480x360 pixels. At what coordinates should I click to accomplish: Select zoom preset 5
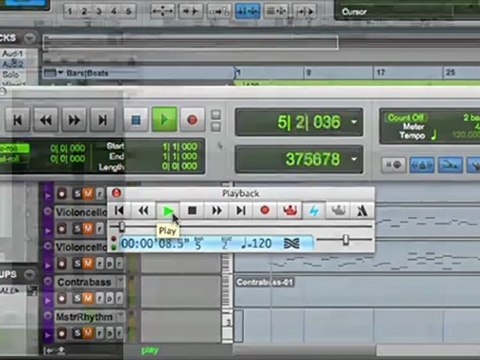click(x=128, y=11)
